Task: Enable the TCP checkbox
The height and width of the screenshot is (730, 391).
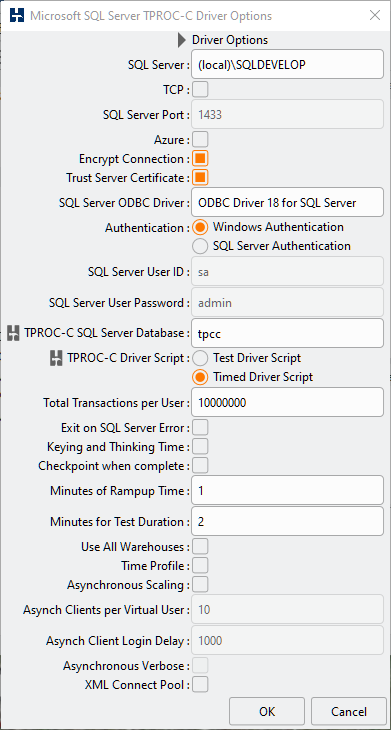Action: point(200,89)
